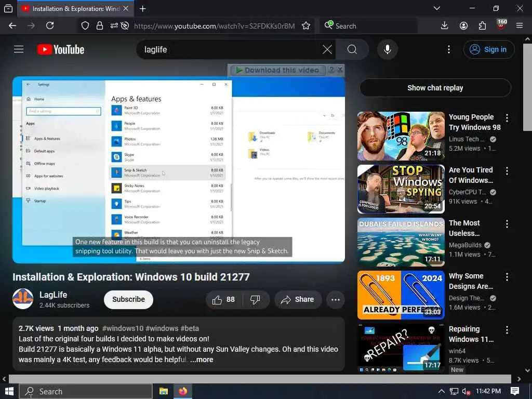Bookmark this page with star
532x399 pixels.
[x=306, y=26]
